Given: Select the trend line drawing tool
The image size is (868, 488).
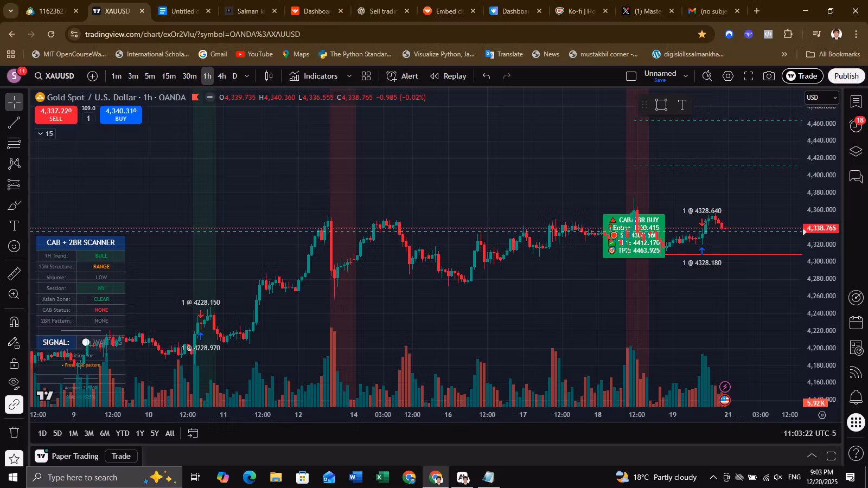Looking at the screenshot, I should [14, 123].
